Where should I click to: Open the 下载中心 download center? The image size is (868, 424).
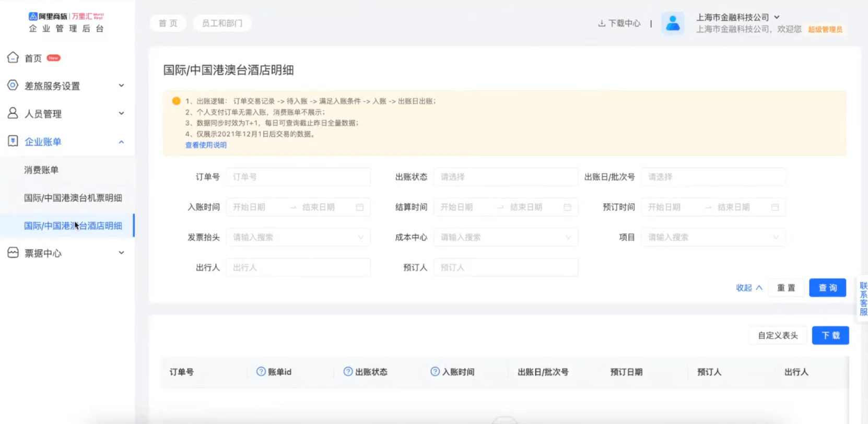point(619,23)
